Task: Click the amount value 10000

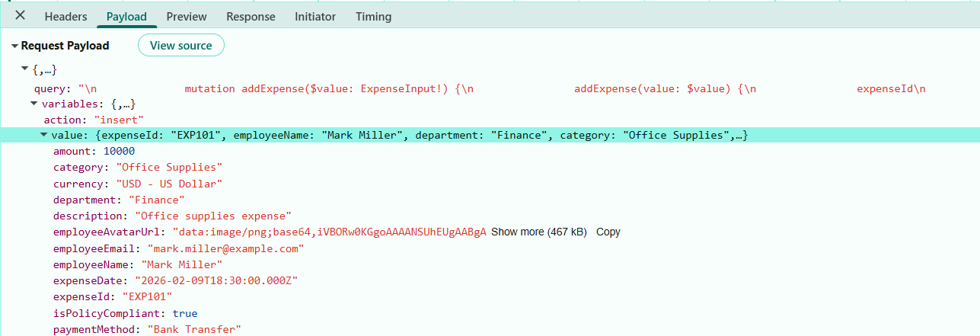Action: point(119,152)
